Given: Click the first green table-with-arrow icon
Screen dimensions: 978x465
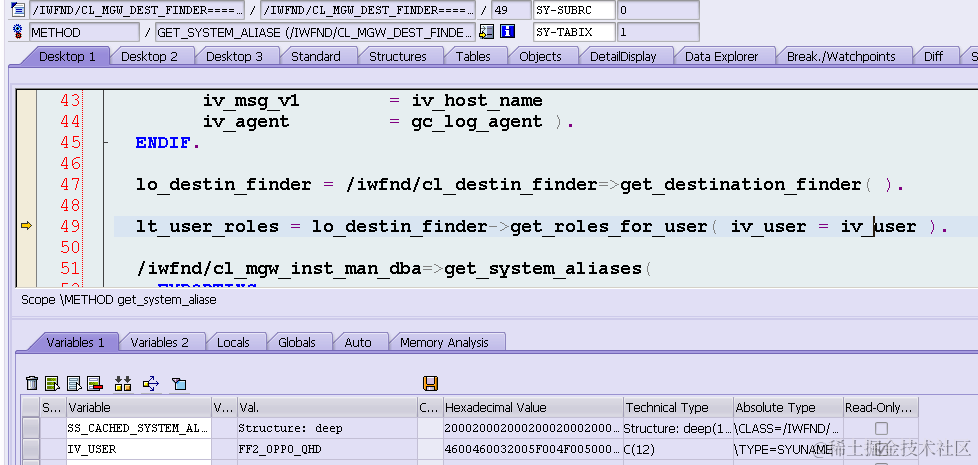Looking at the screenshot, I should [x=53, y=383].
